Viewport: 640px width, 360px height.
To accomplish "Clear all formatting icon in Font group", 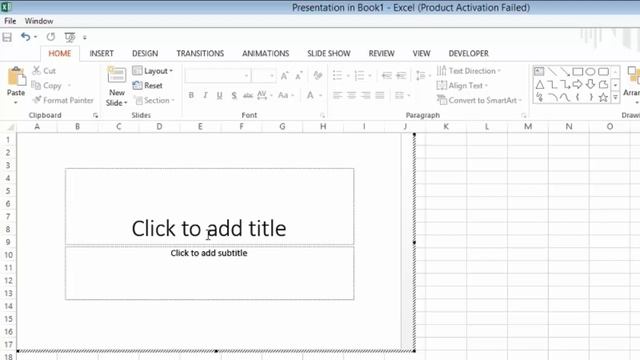I will click(318, 76).
